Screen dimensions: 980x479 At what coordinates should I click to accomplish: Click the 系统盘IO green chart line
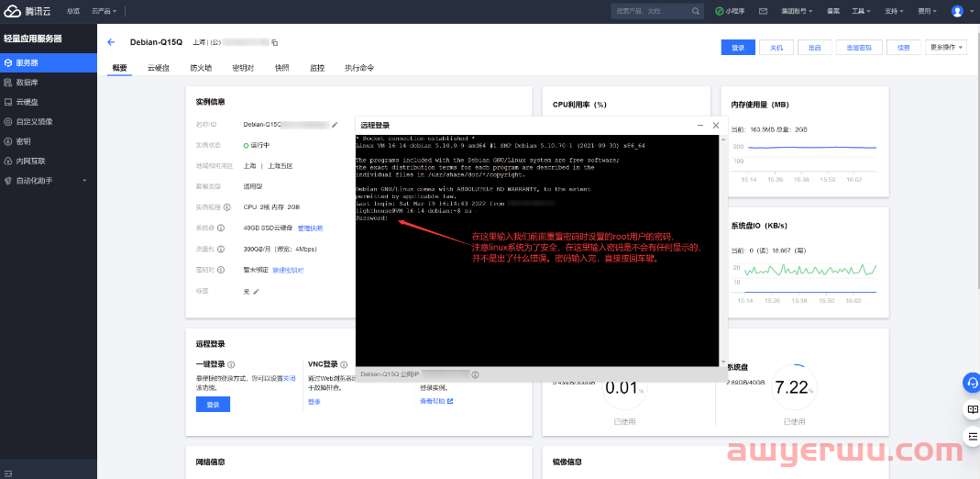(812, 270)
